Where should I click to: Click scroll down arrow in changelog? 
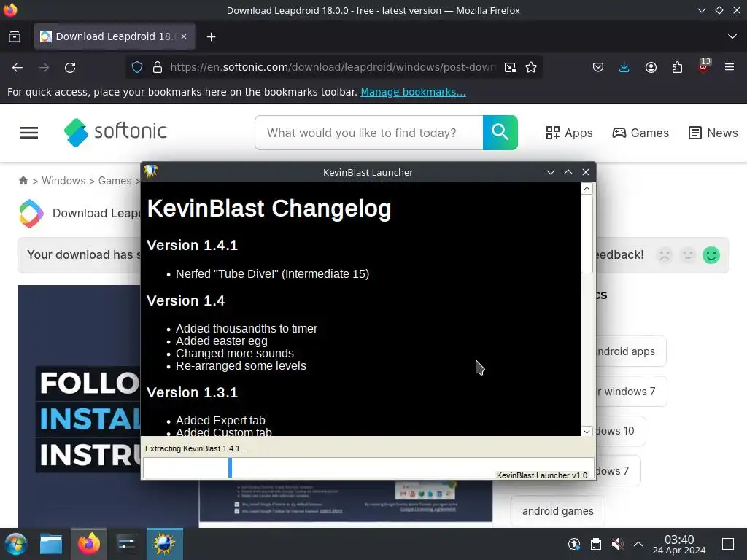click(x=587, y=432)
